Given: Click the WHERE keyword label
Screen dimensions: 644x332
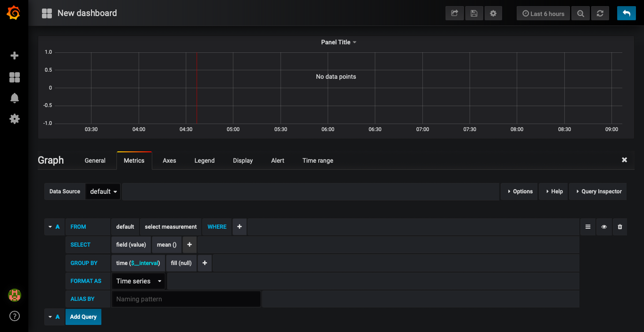Looking at the screenshot, I should (217, 227).
